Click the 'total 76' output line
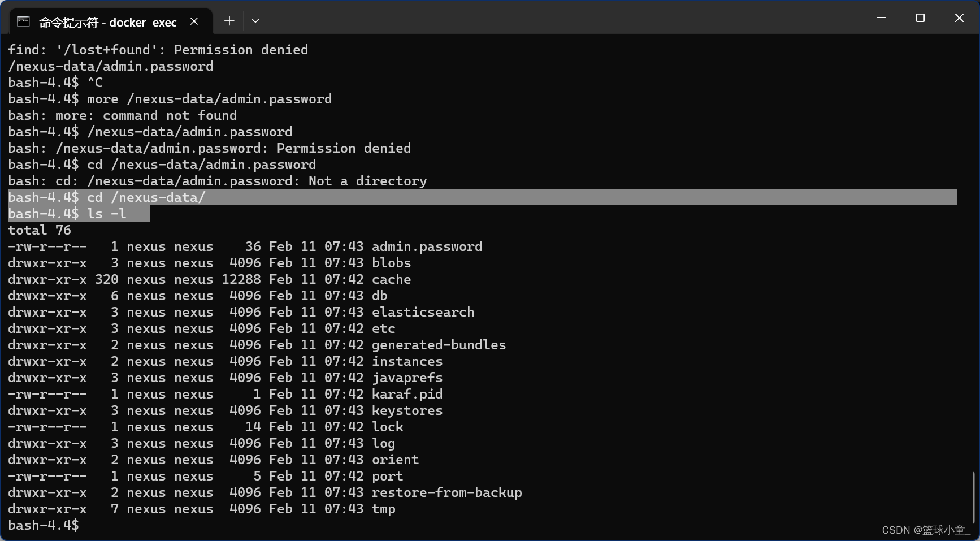 click(x=40, y=230)
